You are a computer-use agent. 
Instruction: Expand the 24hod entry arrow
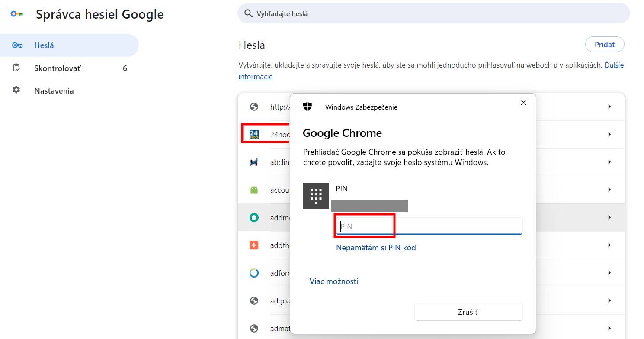point(609,134)
